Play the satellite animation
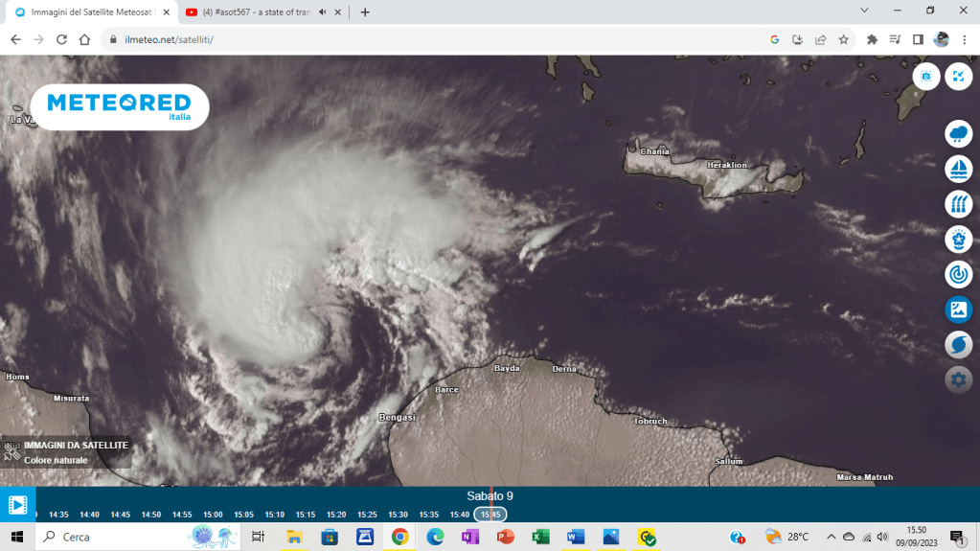This screenshot has width=980, height=551. (x=17, y=504)
